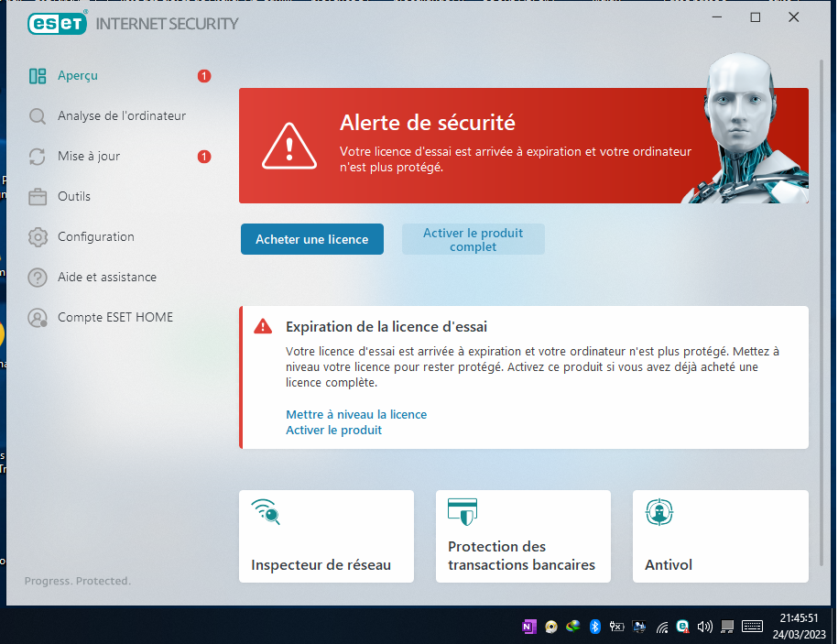Click Activer le produit complet button
The image size is (838, 644).
[473, 239]
